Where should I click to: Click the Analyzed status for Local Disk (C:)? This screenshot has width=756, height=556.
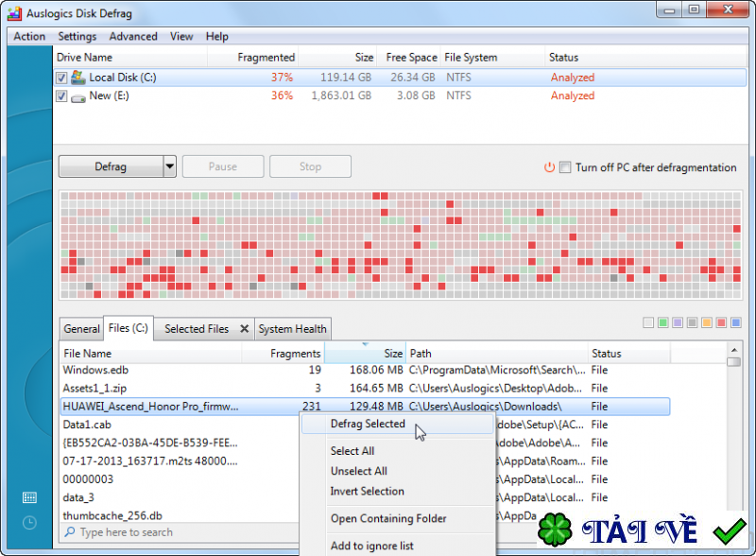pyautogui.click(x=573, y=78)
